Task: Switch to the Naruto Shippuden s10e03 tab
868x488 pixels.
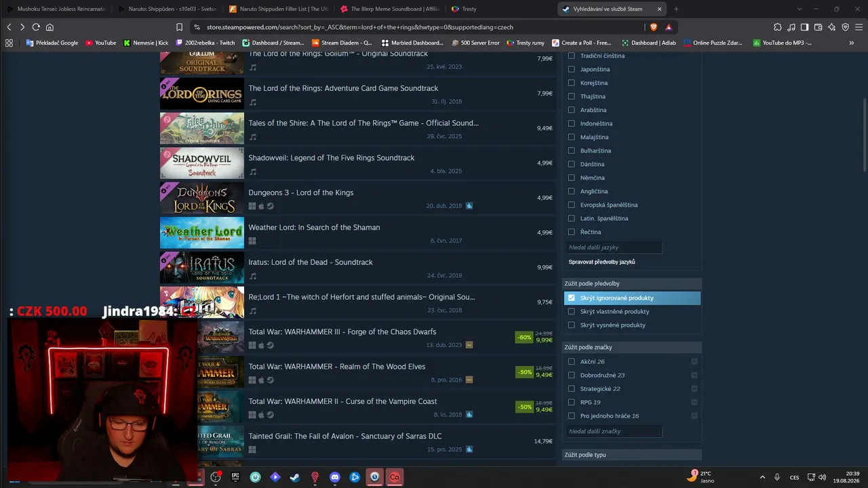Action: (x=167, y=9)
